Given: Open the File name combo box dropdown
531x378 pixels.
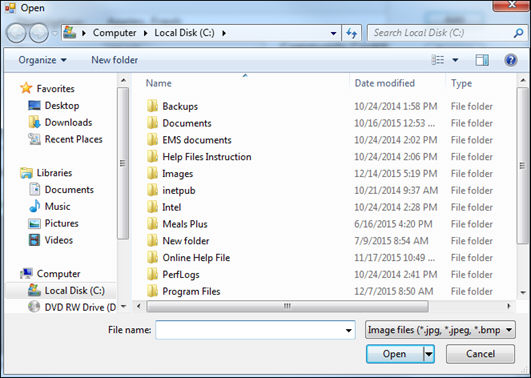Looking at the screenshot, I should point(348,330).
